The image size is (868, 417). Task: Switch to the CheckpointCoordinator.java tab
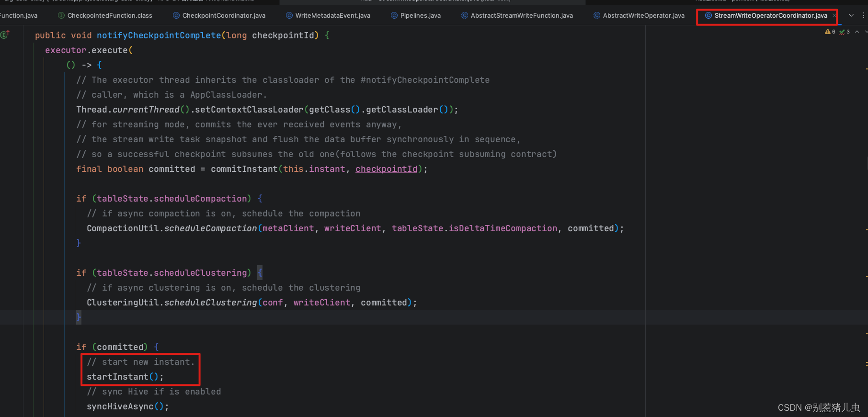219,15
